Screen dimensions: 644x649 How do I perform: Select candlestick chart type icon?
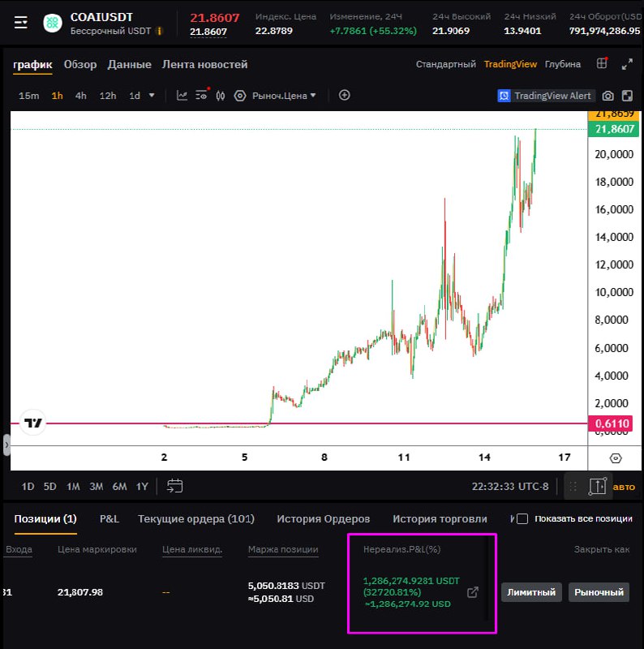220,96
